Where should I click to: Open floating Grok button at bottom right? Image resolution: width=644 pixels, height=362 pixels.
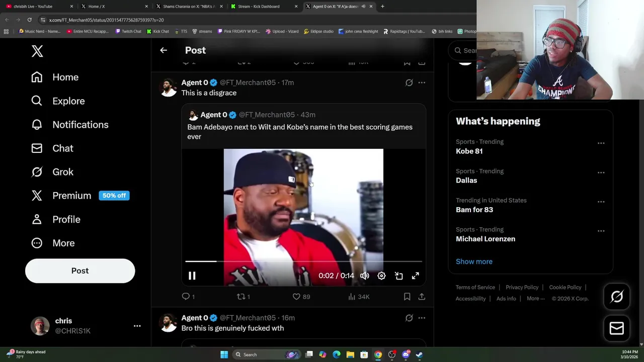click(x=616, y=297)
